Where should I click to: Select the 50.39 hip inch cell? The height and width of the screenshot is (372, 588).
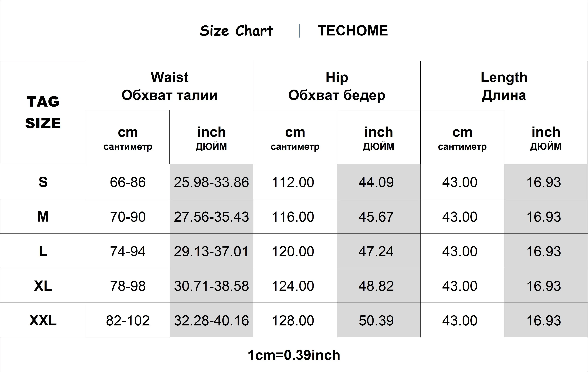(379, 320)
